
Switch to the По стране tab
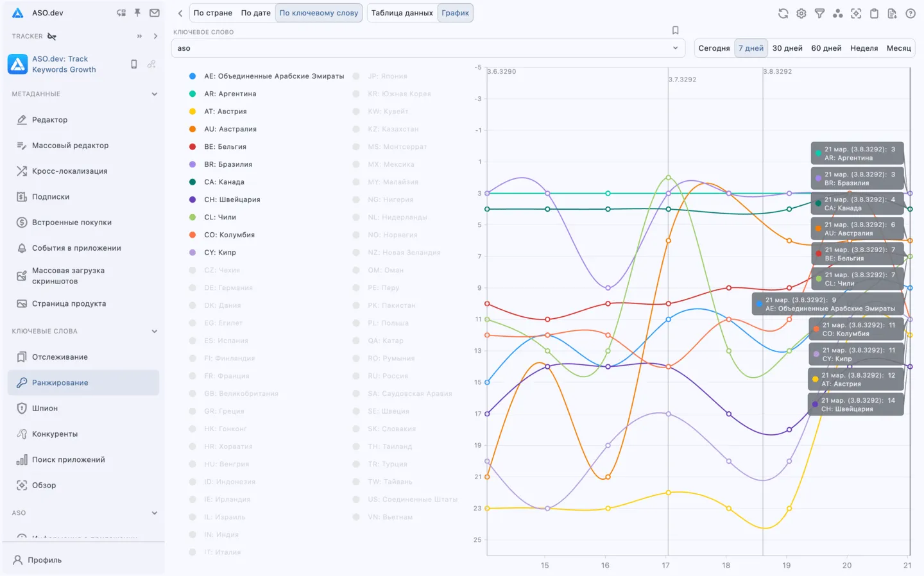tap(213, 13)
